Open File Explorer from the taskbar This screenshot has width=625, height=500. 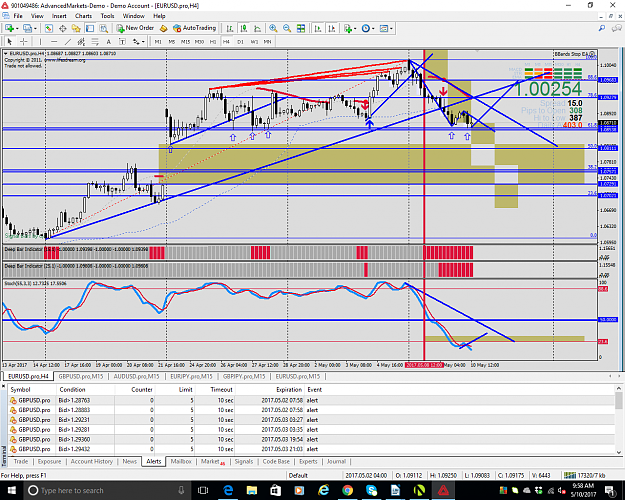point(252,490)
